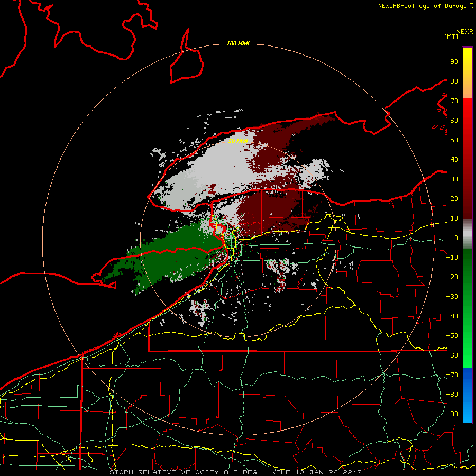Click the 50 value on the velocity scale

[x=454, y=140]
